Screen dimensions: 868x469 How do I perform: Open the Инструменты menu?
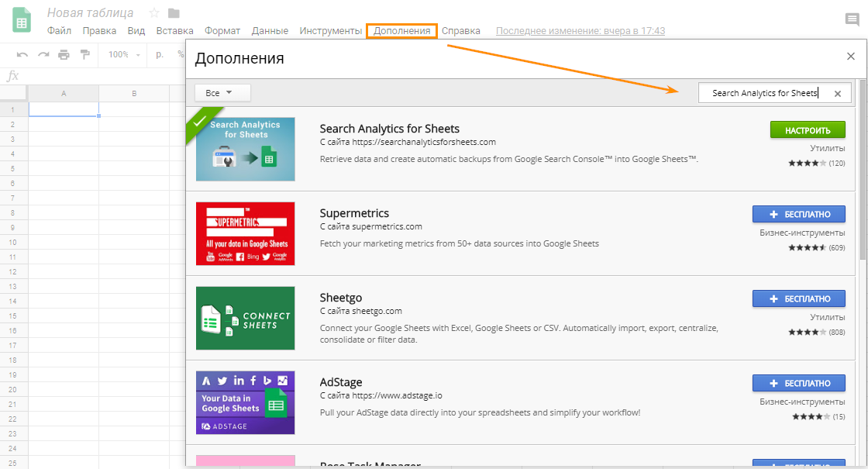pos(330,31)
